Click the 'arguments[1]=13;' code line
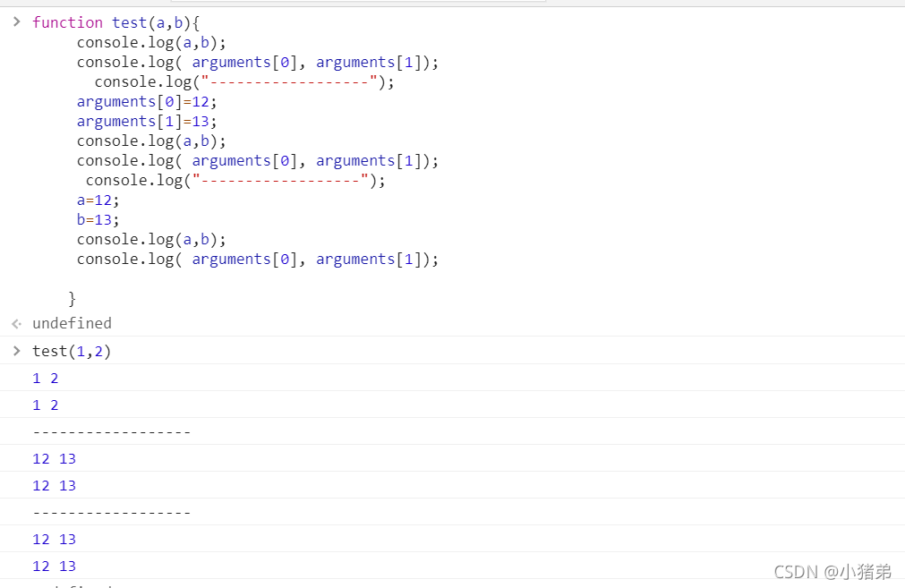This screenshot has width=905, height=588. click(147, 121)
